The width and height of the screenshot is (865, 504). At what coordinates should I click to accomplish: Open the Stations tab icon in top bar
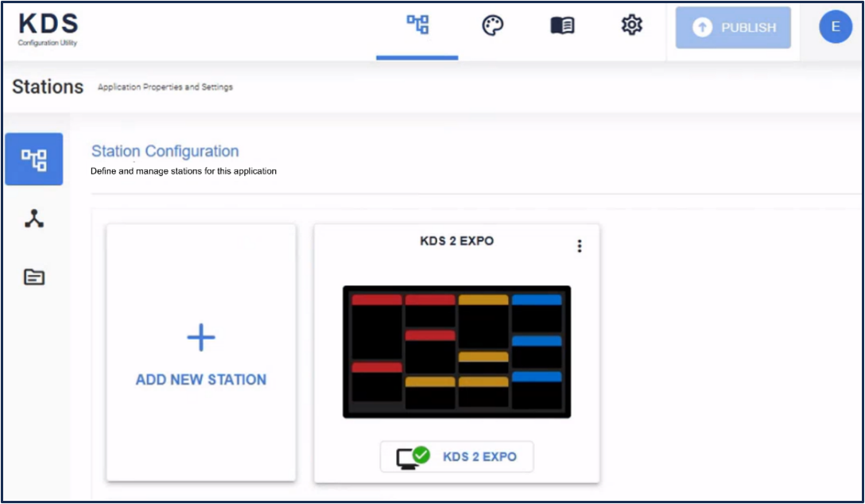(417, 25)
